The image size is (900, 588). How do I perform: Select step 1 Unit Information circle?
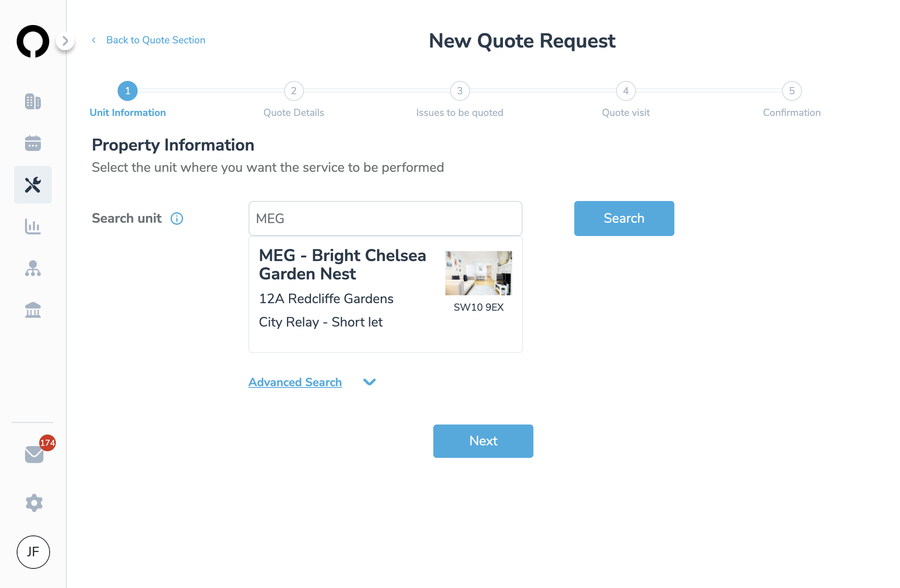point(128,91)
